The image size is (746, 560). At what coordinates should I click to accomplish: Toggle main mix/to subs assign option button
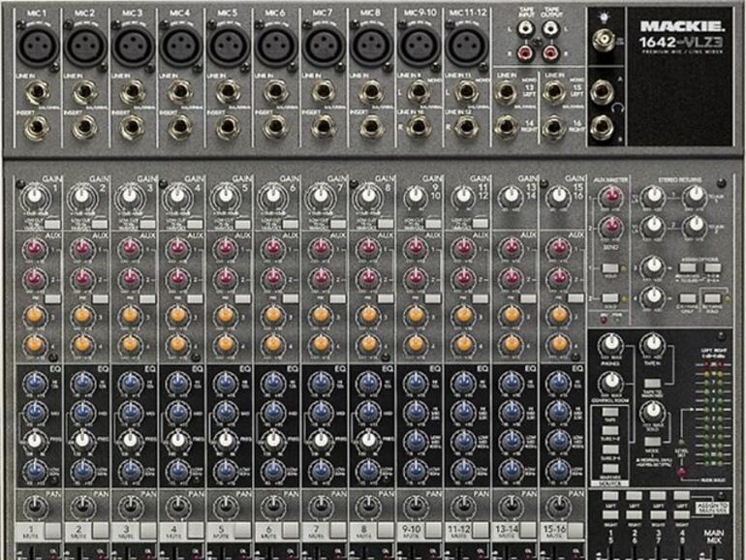click(688, 267)
